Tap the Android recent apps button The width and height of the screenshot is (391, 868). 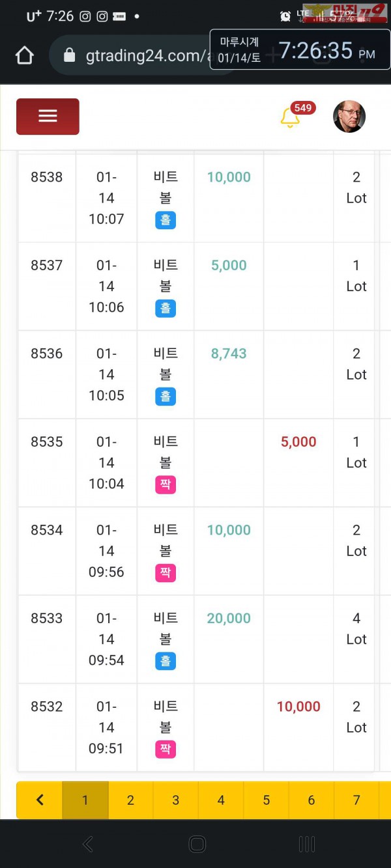pos(306,845)
